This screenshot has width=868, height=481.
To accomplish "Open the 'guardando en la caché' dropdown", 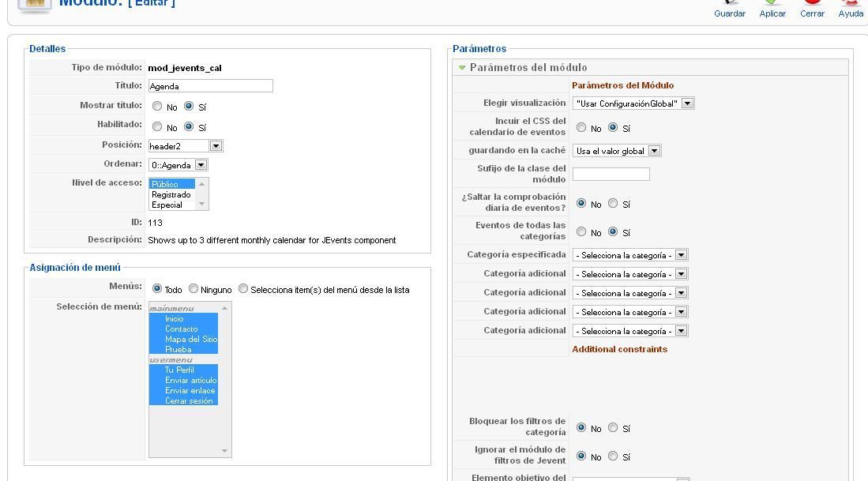I will coord(617,151).
